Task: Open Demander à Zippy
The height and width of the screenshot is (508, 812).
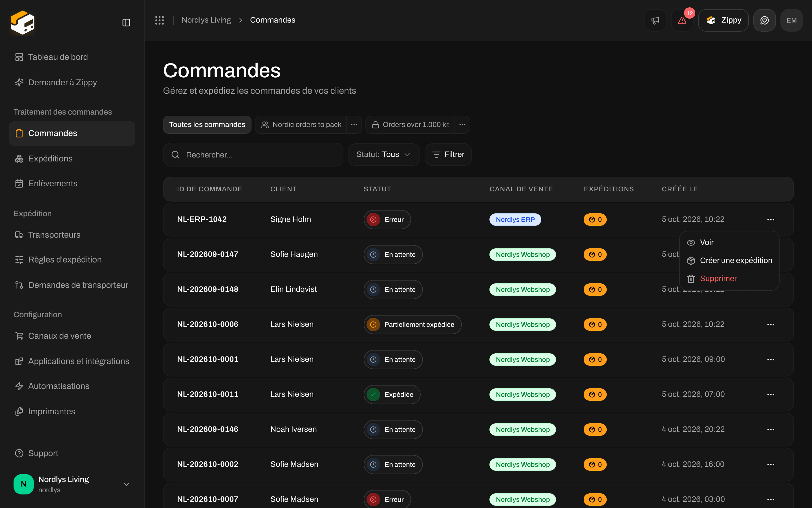Action: [72, 82]
